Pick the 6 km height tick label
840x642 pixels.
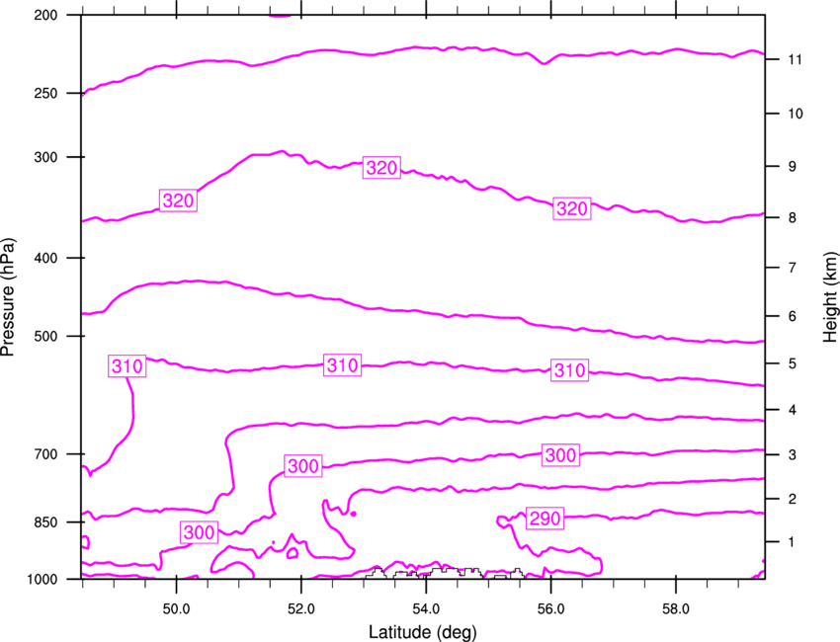coord(793,316)
